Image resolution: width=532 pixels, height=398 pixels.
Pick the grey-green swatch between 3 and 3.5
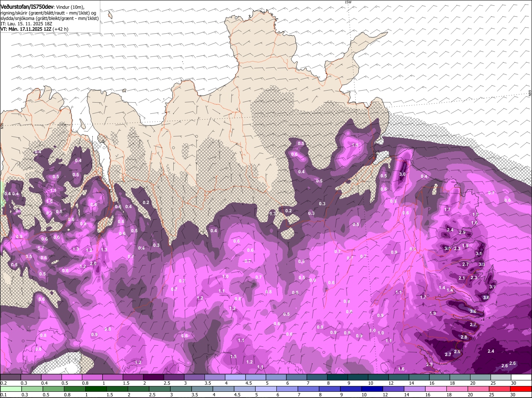pyautogui.click(x=180, y=389)
